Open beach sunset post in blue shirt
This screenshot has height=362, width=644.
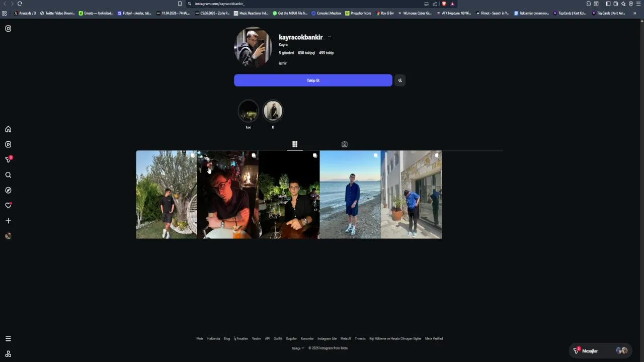point(350,195)
